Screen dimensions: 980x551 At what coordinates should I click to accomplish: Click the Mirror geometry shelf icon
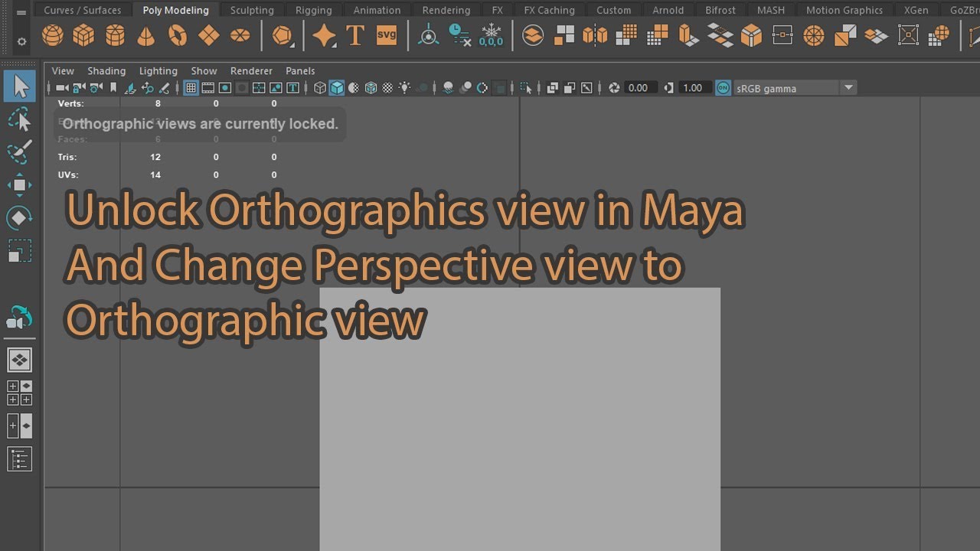pos(595,35)
